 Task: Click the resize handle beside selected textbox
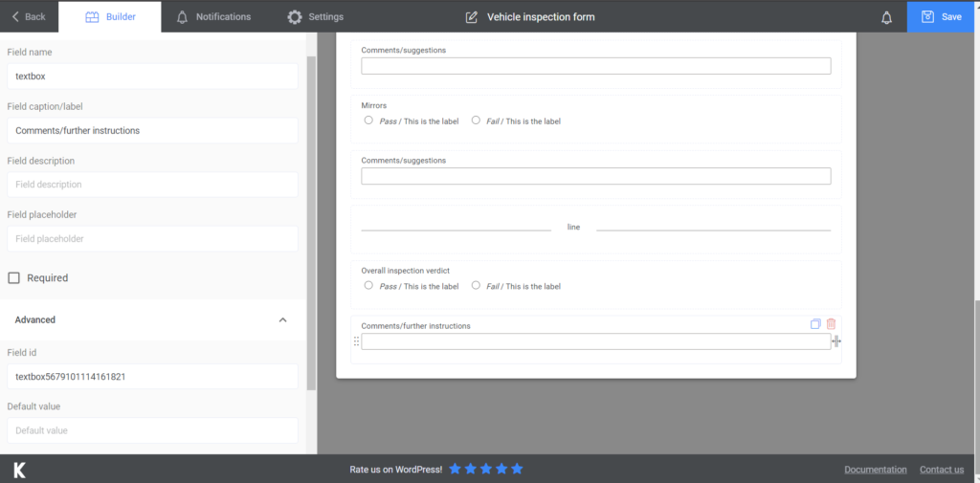coord(836,341)
